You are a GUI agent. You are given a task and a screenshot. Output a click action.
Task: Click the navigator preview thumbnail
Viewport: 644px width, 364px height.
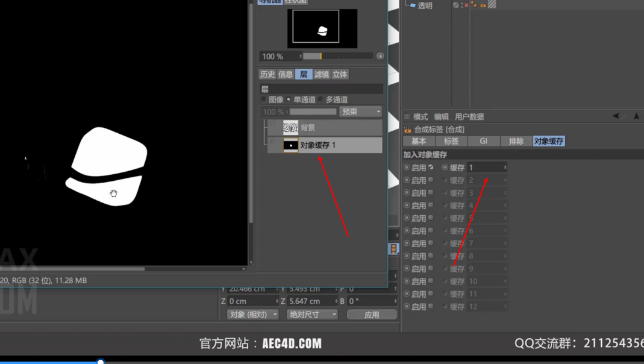click(x=322, y=28)
